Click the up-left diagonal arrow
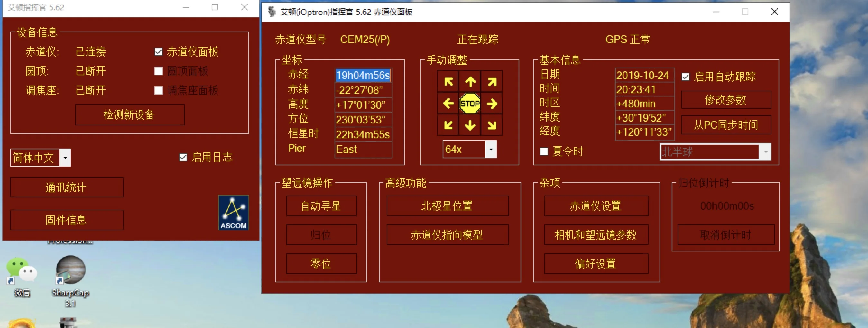Viewport: 868px width, 328px height. pos(448,81)
